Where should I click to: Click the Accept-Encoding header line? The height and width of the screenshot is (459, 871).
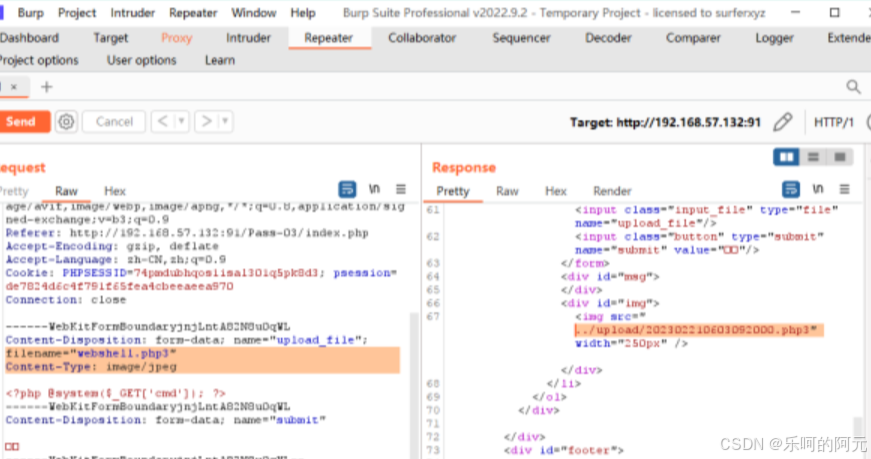pos(112,246)
